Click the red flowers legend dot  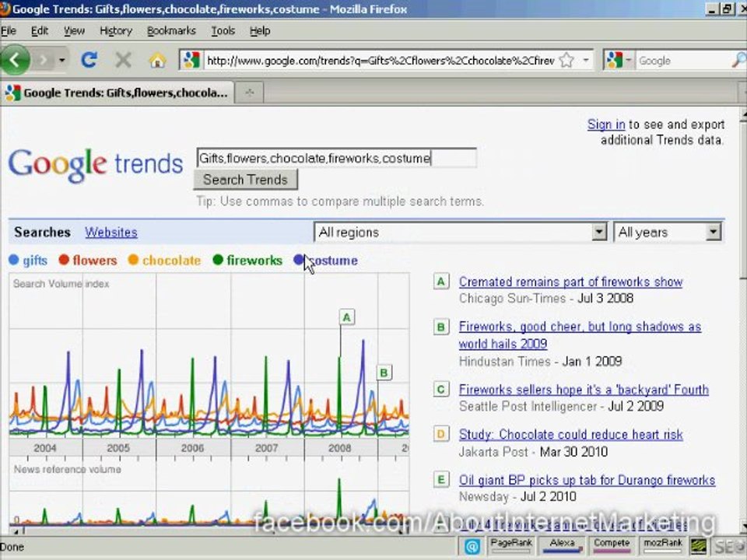coord(64,260)
